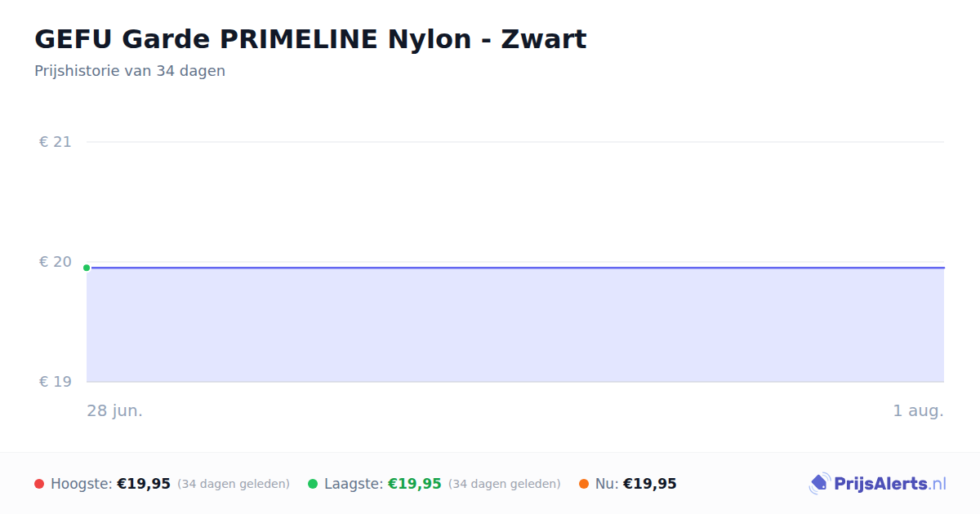Click the PrijsAlerts tag logo icon
Screen dimensions: 980x514
coord(819,484)
